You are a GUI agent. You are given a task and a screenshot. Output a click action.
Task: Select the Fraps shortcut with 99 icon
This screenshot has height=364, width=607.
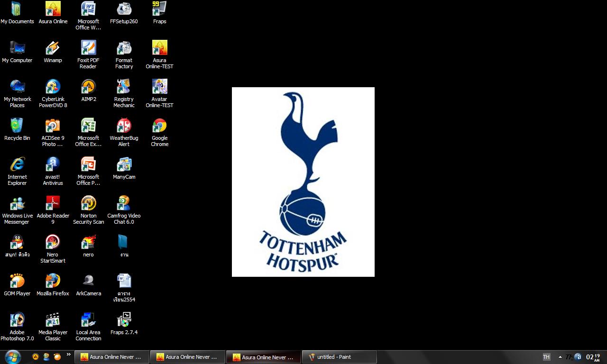coord(159,13)
